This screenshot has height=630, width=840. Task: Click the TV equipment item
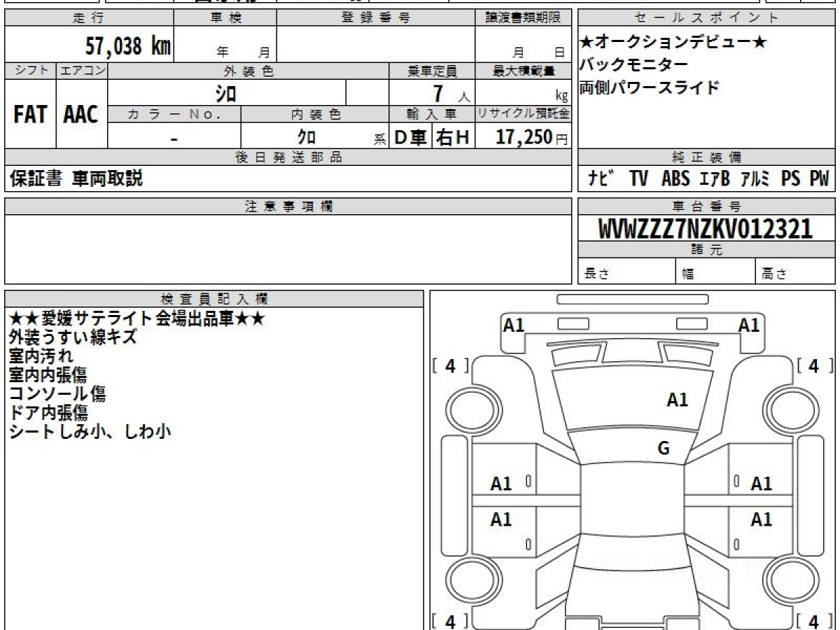(638, 178)
